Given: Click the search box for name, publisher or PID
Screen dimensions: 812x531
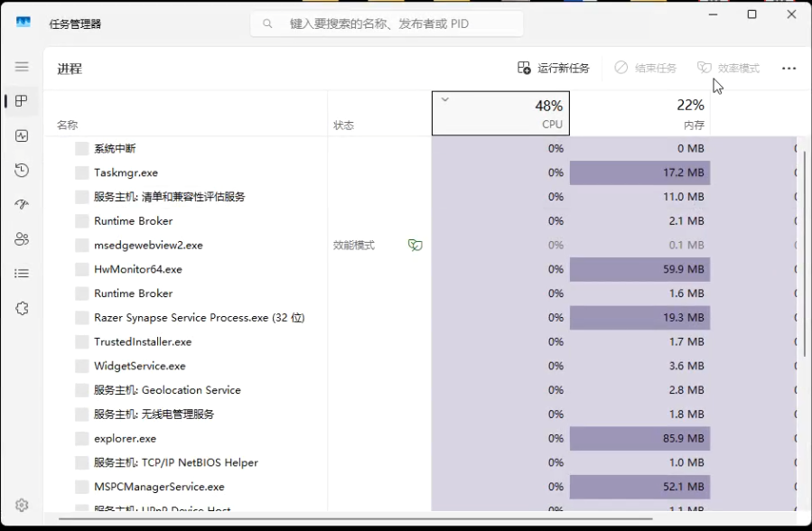Looking at the screenshot, I should click(x=387, y=23).
